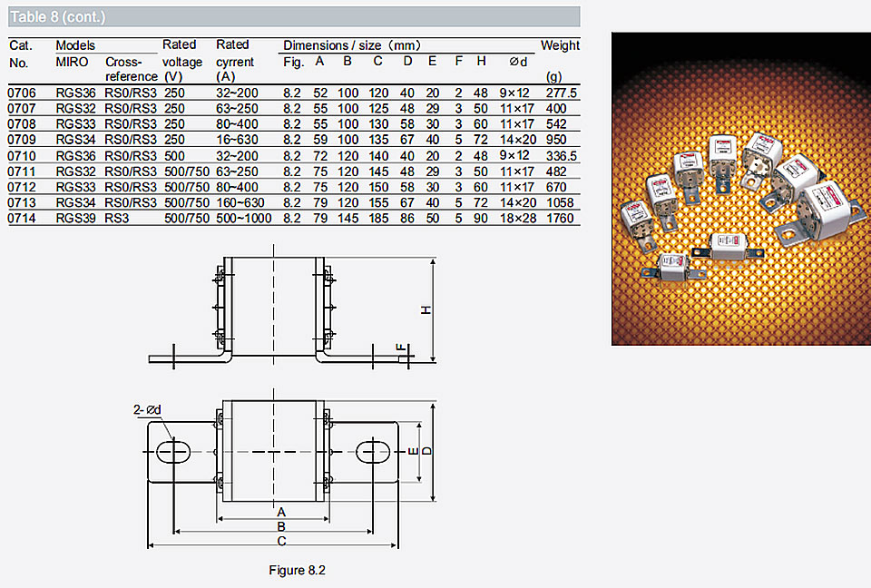Click the 1760 weight value

[x=560, y=219]
